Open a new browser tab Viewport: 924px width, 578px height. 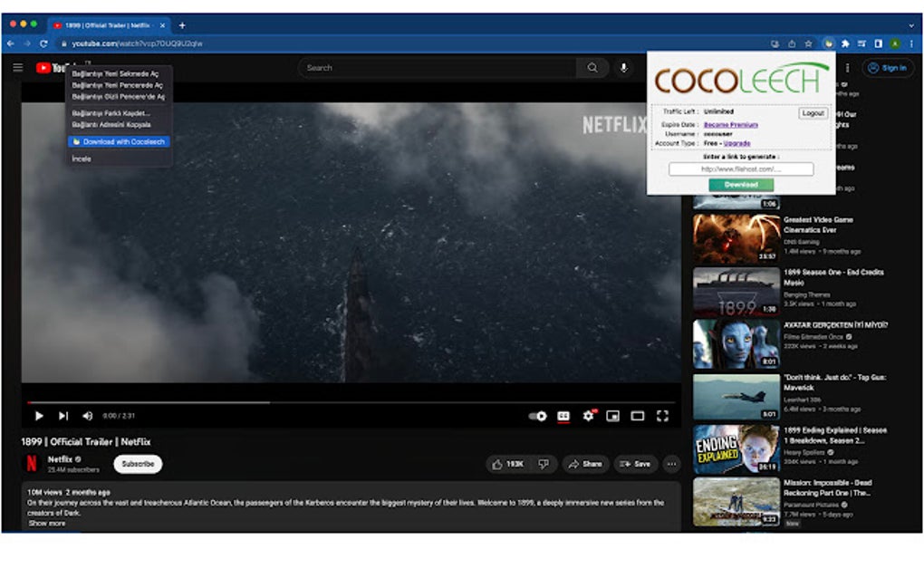(x=182, y=25)
